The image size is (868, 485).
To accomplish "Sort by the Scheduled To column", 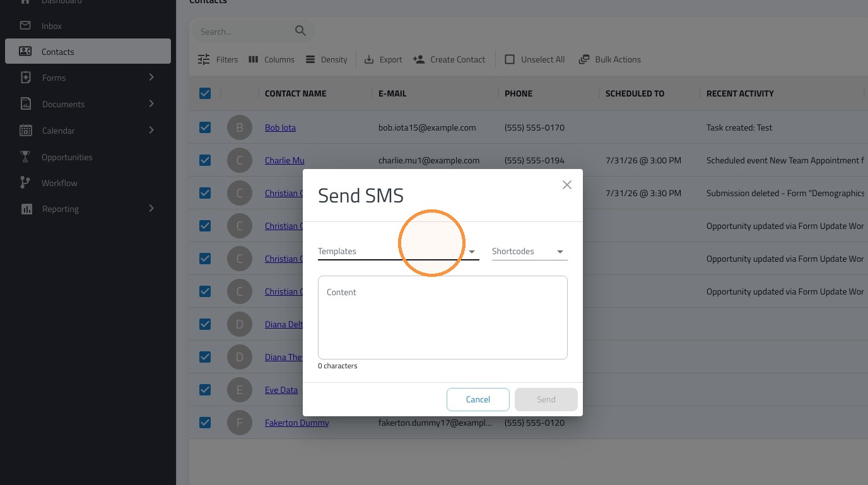I will point(635,93).
